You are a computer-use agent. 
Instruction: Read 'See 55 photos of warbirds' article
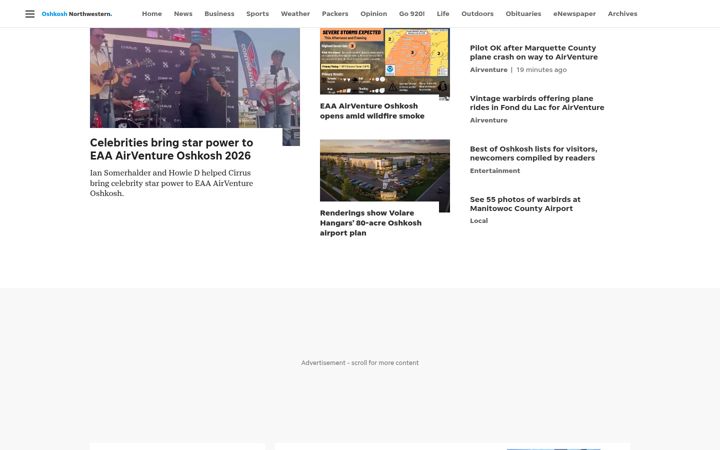[x=525, y=204]
